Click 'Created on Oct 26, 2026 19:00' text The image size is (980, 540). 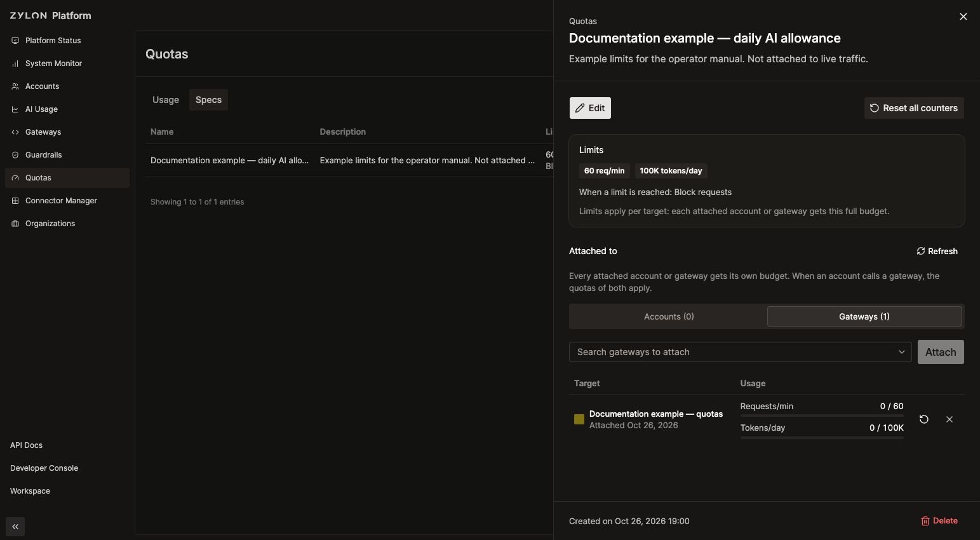pyautogui.click(x=629, y=521)
